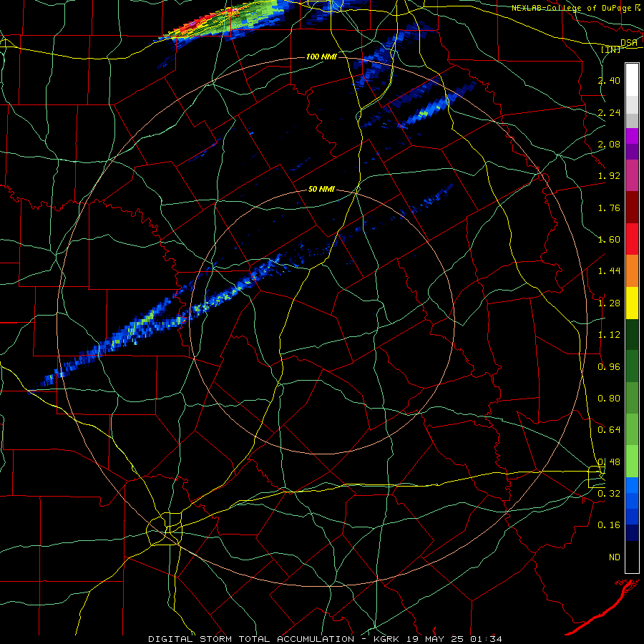644x644 pixels.
Task: Click the 2.40 legend value
Action: point(609,80)
